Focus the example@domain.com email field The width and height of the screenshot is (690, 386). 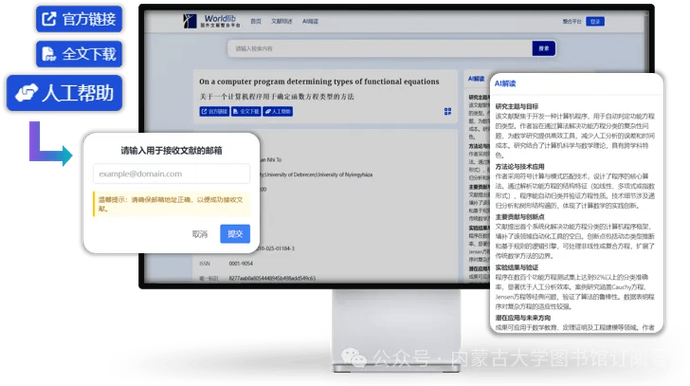172,173
